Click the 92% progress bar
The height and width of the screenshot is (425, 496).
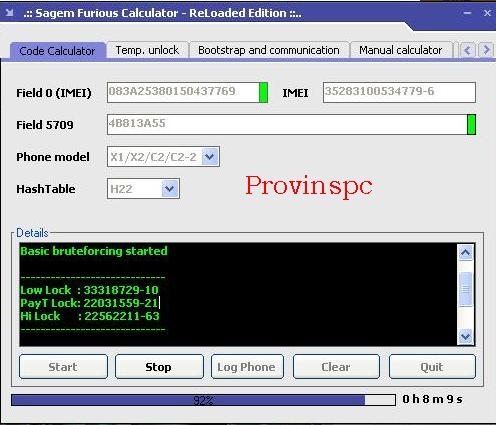point(203,400)
